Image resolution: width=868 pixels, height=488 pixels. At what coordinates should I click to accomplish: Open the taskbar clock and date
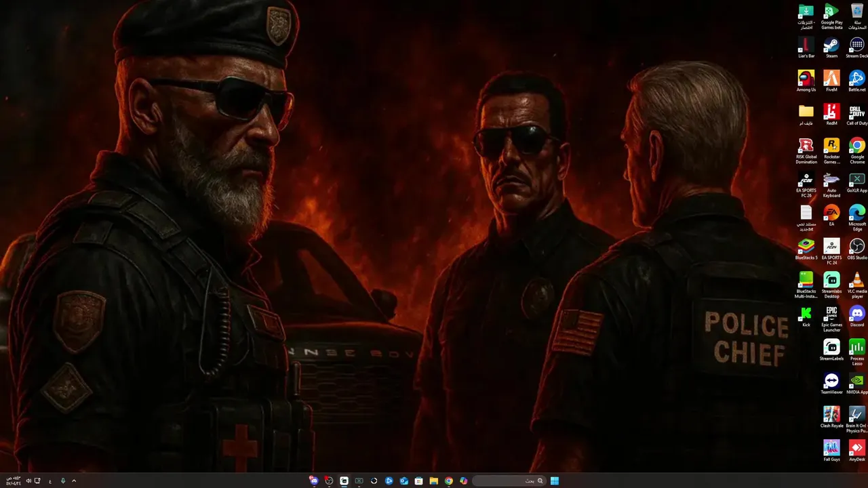tap(14, 481)
